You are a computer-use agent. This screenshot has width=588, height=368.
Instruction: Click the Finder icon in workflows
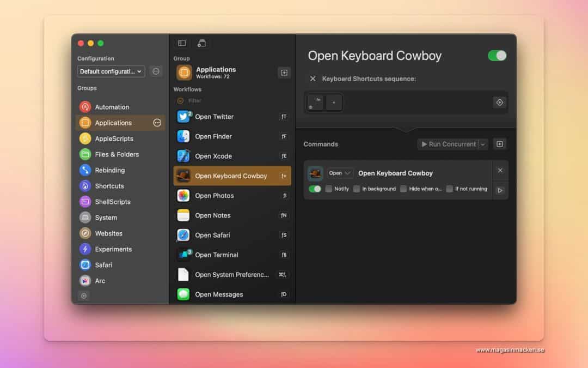(x=183, y=136)
